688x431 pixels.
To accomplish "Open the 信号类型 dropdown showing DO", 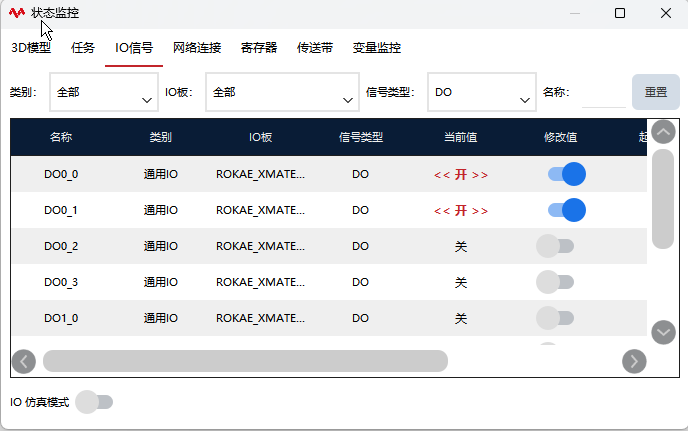I will 482,92.
